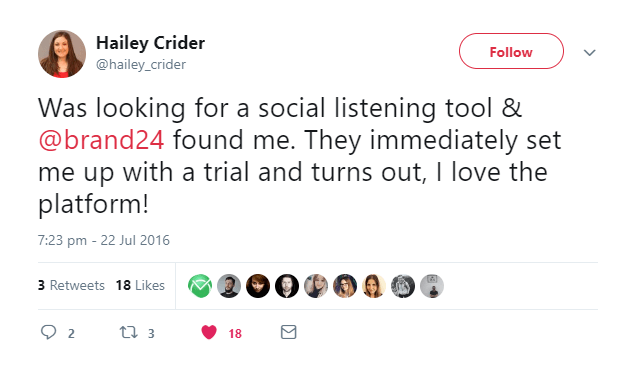Open the 3 Retweets list
The image size is (635, 370).
click(71, 285)
